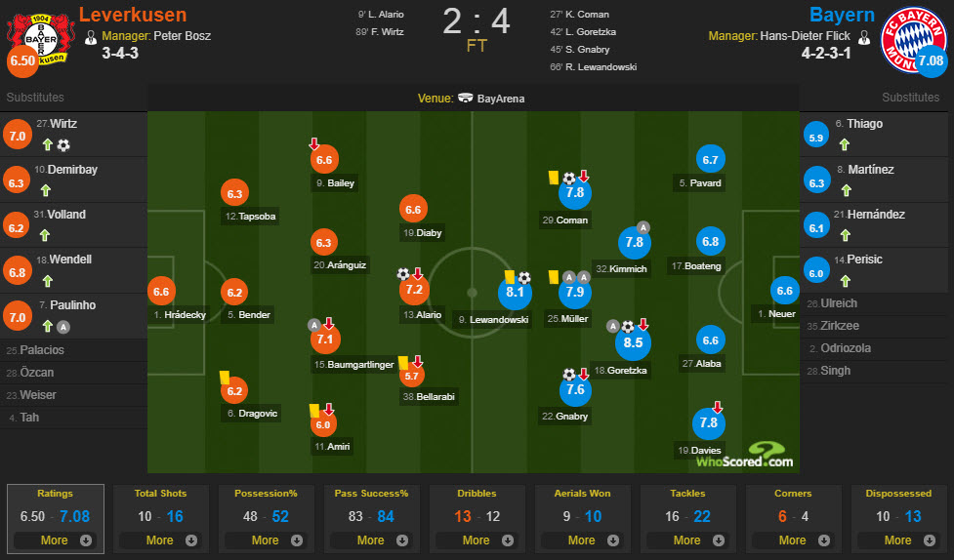Click Hrádecky's goalkeeper rating circle

(161, 292)
